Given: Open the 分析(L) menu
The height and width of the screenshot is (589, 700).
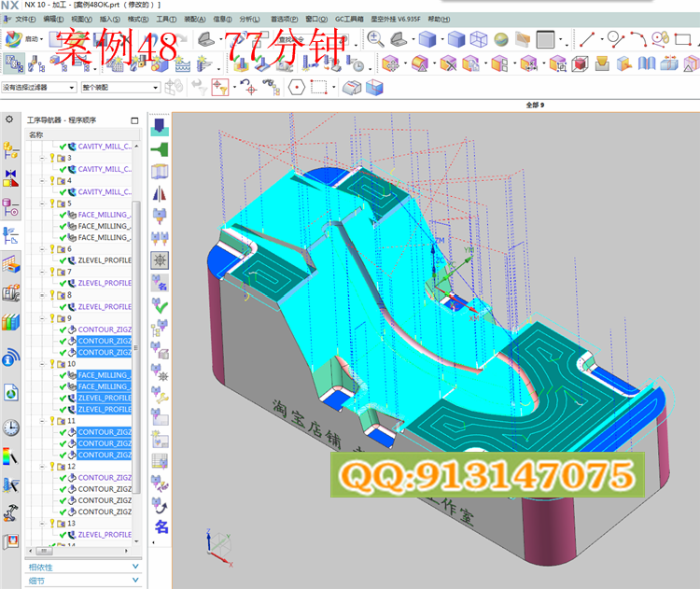Looking at the screenshot, I should 250,18.
